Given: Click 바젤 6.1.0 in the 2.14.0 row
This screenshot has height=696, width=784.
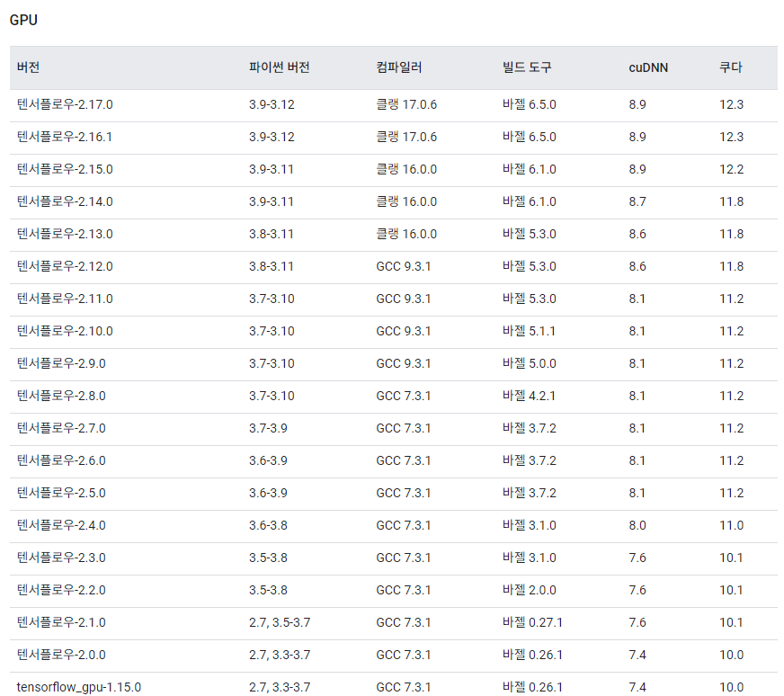Looking at the screenshot, I should point(530,202).
